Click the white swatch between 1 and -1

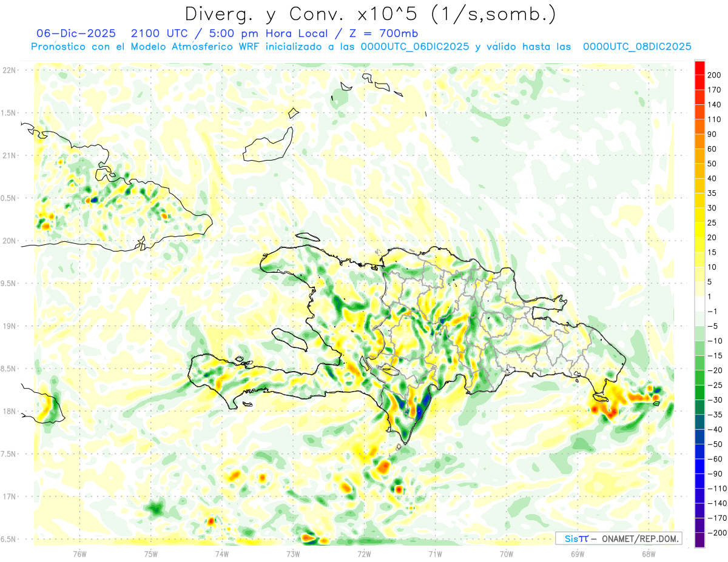click(699, 304)
